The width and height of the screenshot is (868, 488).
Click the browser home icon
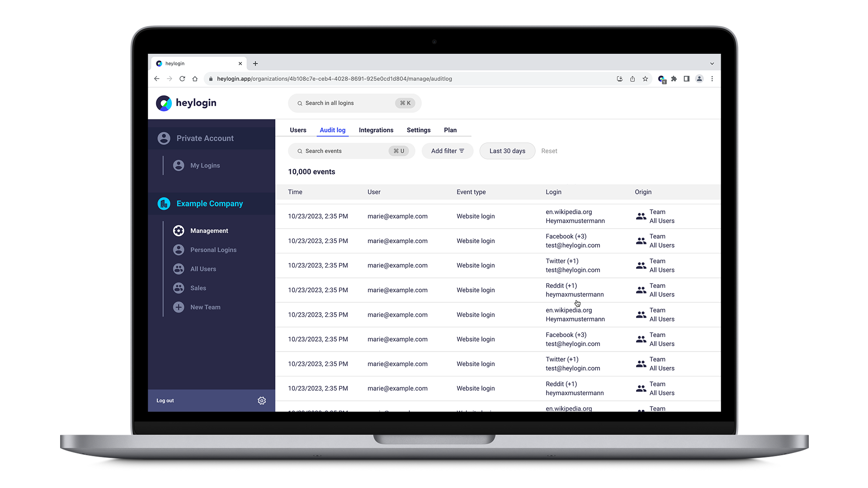pyautogui.click(x=195, y=79)
